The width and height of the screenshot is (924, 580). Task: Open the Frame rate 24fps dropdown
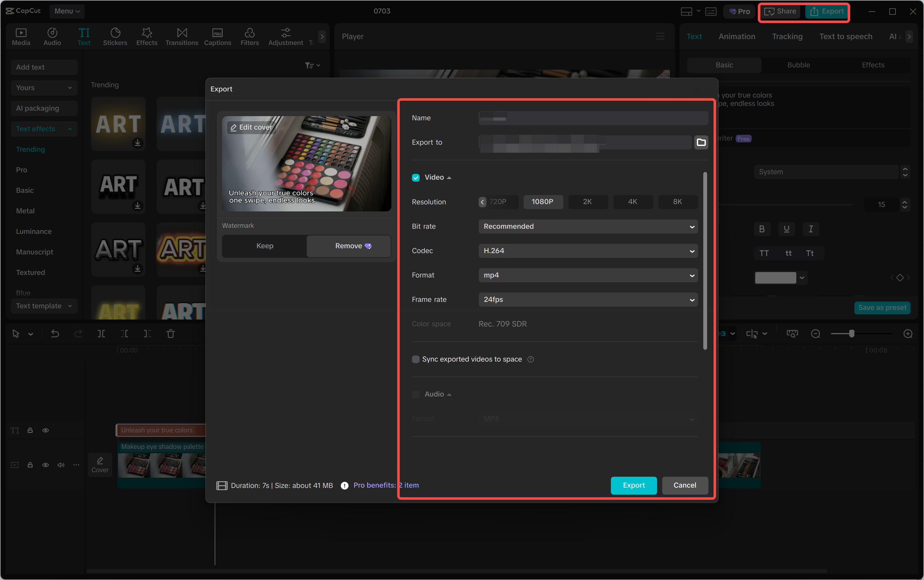click(x=588, y=300)
